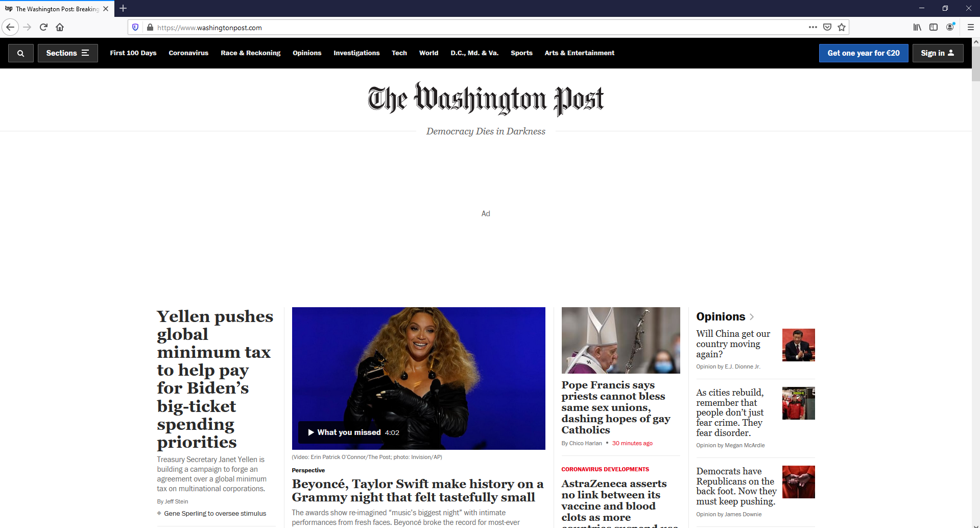Screen dimensions: 980x528
Task: Open the page actions ellipsis menu
Action: (813, 27)
